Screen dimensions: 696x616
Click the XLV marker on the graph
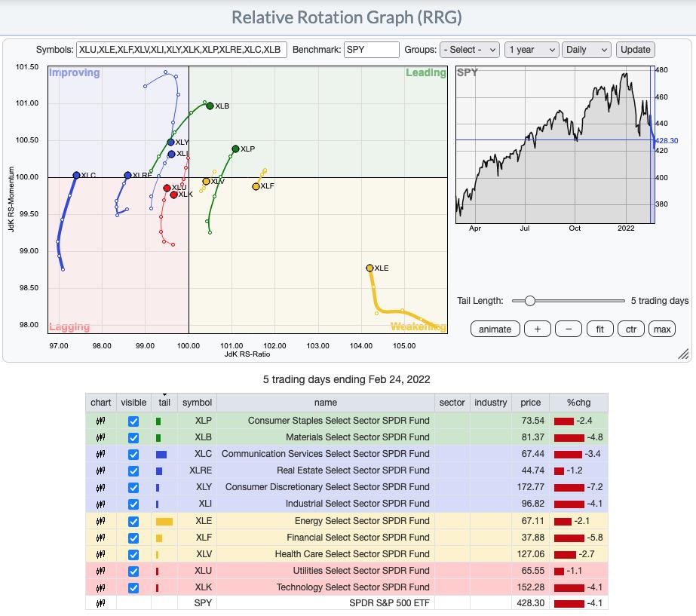pos(206,182)
